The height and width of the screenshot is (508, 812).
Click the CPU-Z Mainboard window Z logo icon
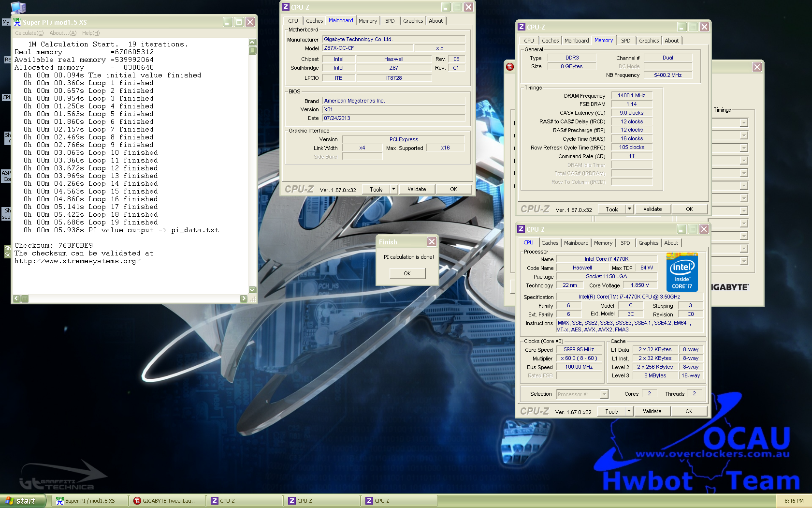pyautogui.click(x=286, y=7)
